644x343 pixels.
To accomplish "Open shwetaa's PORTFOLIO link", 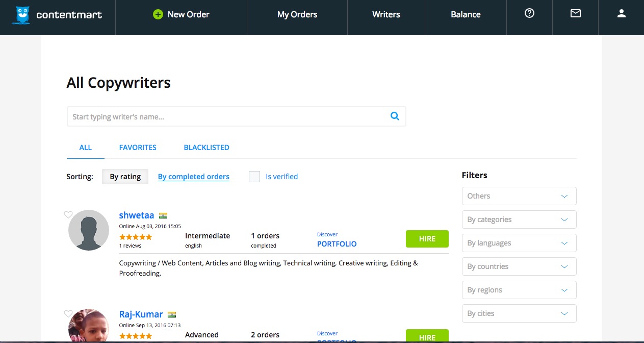I will click(337, 244).
